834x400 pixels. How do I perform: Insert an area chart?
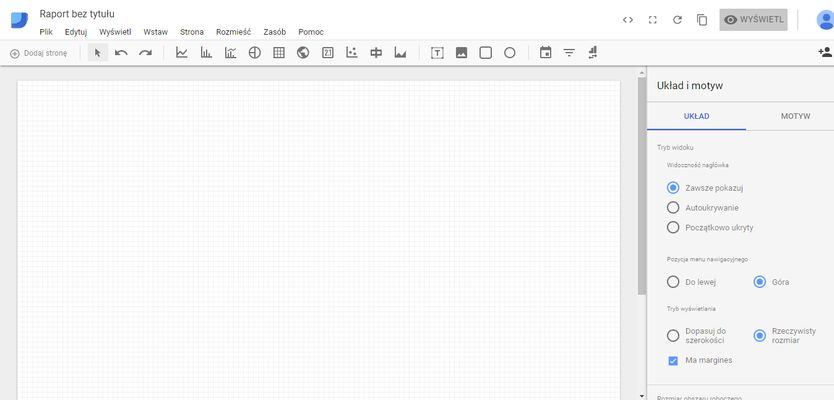[x=401, y=53]
